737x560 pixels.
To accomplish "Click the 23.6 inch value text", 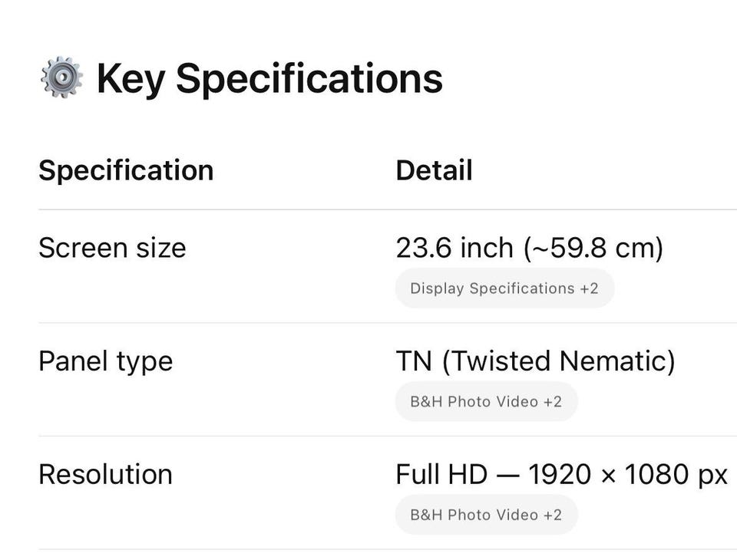I will pos(454,248).
